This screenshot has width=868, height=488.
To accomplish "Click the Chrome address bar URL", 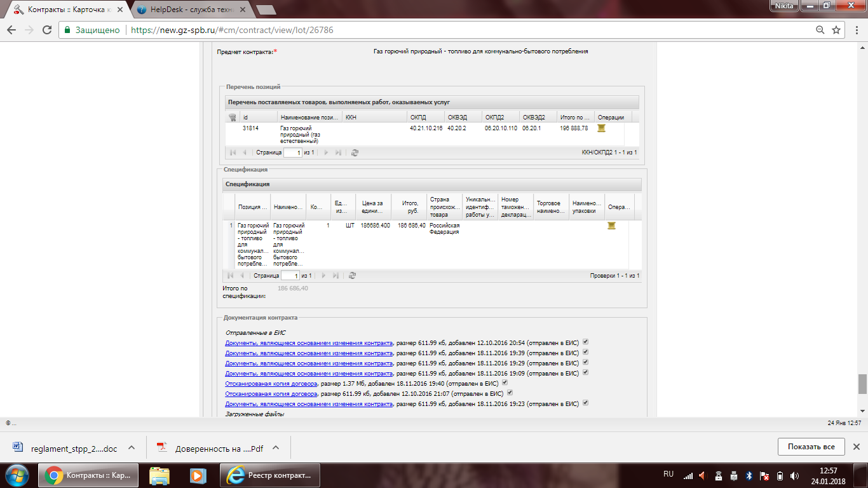I will 232,30.
